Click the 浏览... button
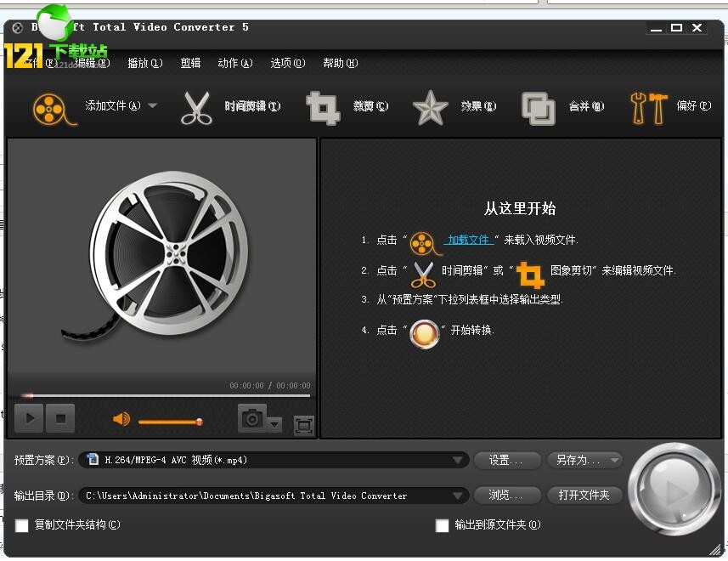Screen dimensions: 728x561 tap(506, 496)
